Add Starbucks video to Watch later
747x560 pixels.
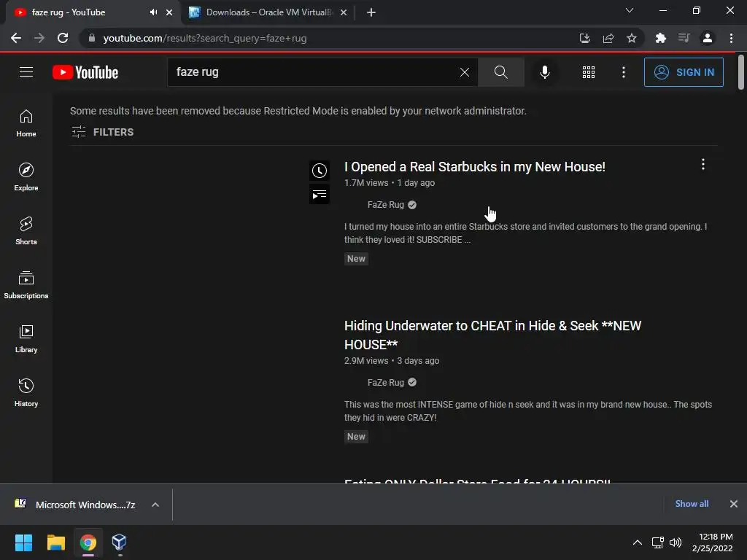pos(320,171)
